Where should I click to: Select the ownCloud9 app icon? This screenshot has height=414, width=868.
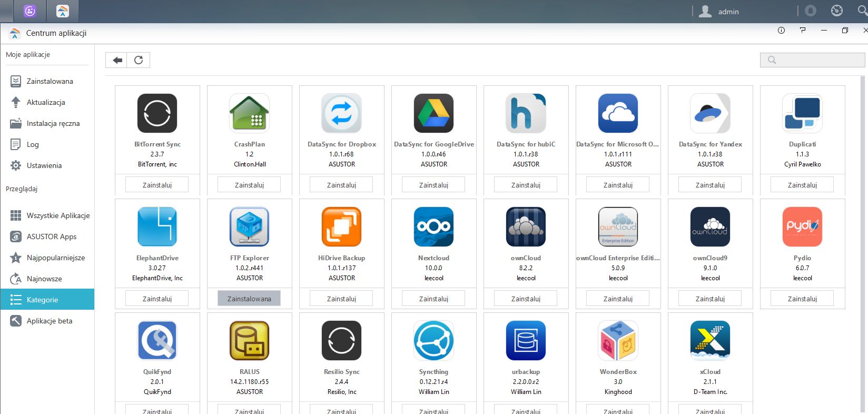pyautogui.click(x=710, y=227)
